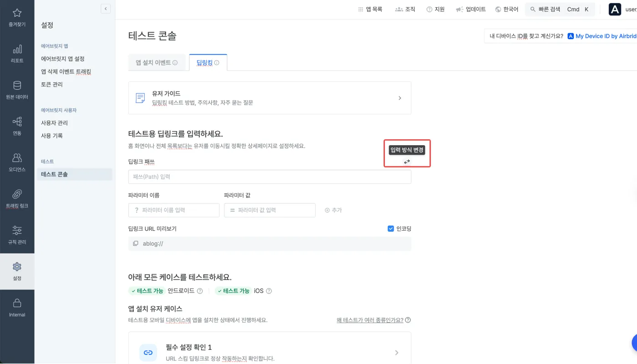The height and width of the screenshot is (364, 637).
Task: Select 테스트 콘솔 in settings menu
Action: pyautogui.click(x=75, y=174)
